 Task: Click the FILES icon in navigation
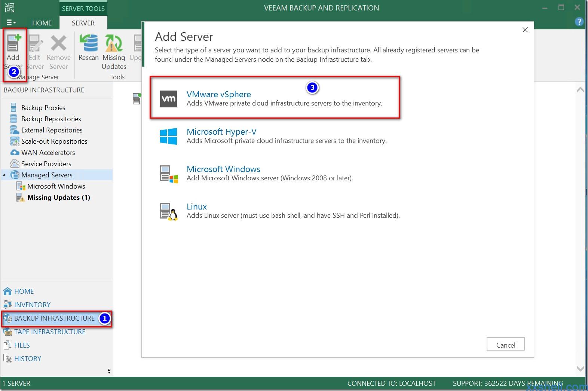7,345
